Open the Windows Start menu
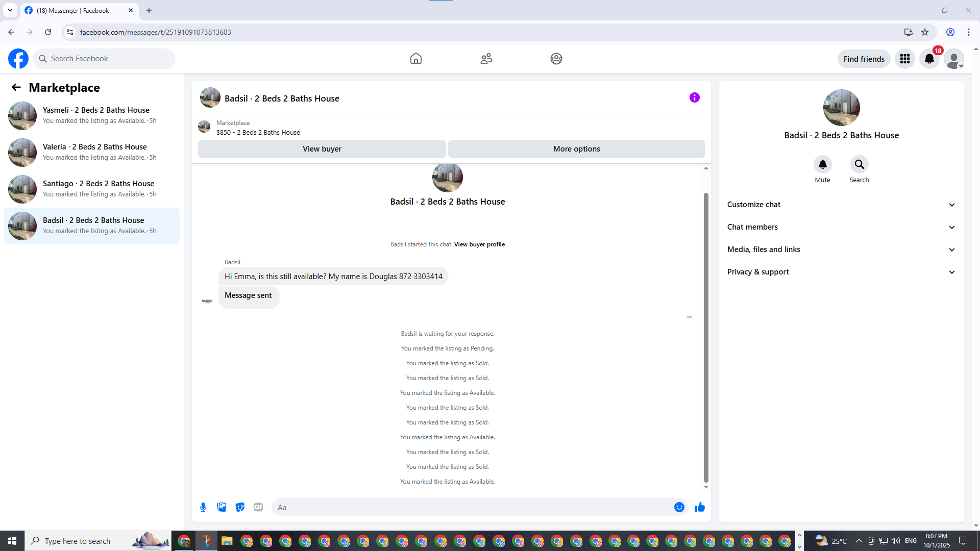 (12, 541)
